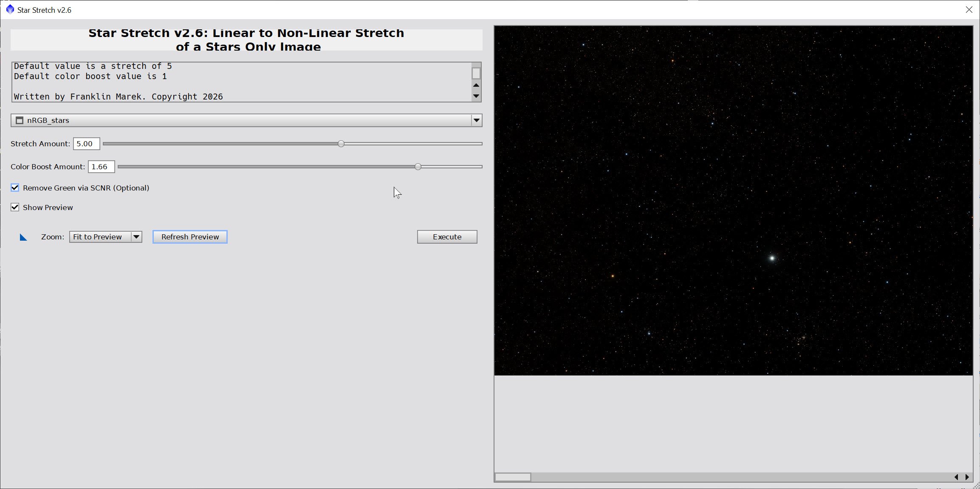
Task: Click the preview horizontal scrollbar thumb
Action: pyautogui.click(x=513, y=477)
